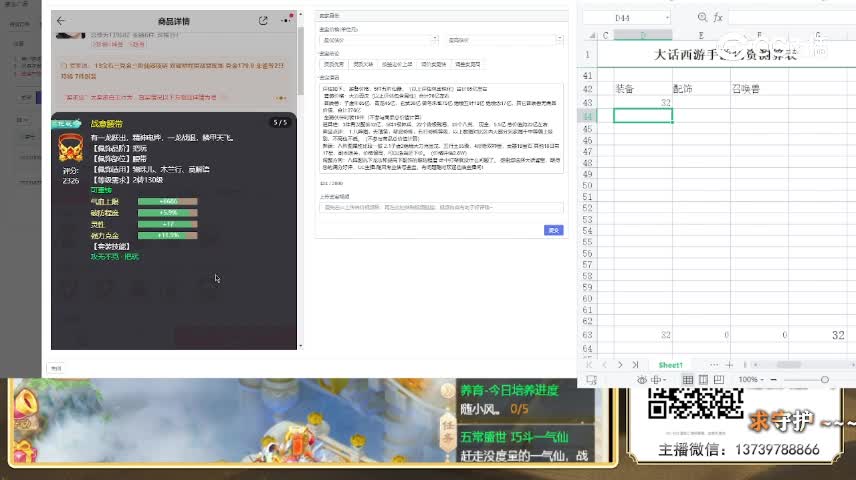
Task: Switch to normal grid view icon
Action: (x=687, y=380)
